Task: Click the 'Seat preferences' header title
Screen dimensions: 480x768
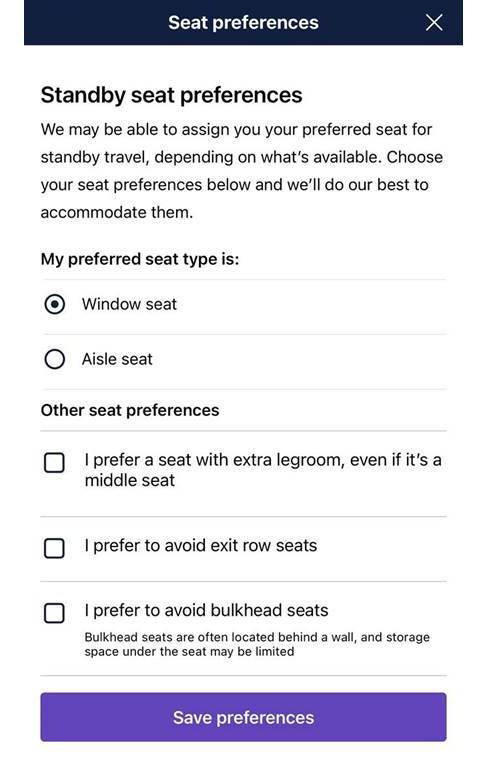Action: tap(243, 23)
